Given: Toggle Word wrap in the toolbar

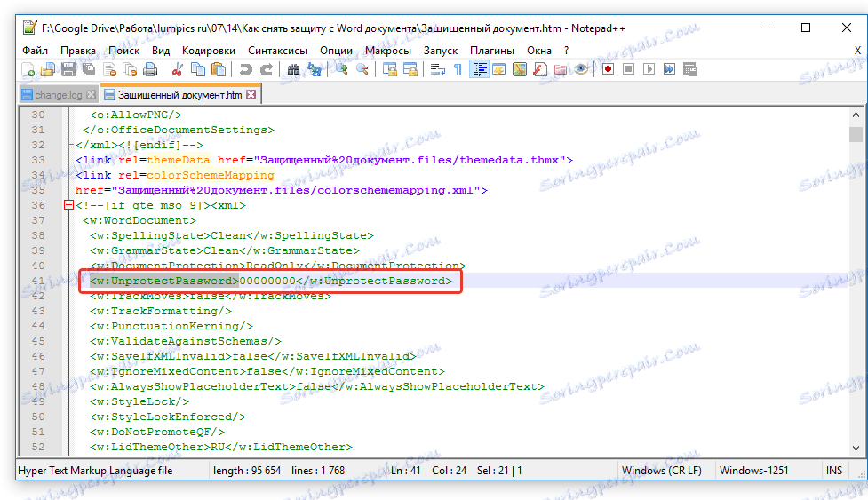Looking at the screenshot, I should pyautogui.click(x=438, y=69).
